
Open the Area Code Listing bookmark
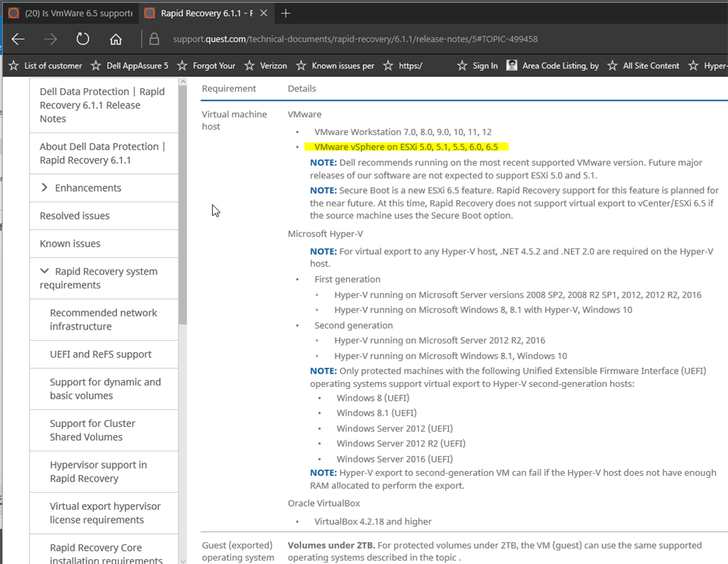click(x=552, y=66)
